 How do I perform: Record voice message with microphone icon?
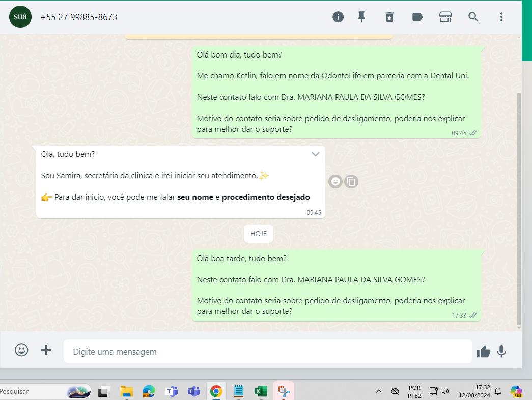[x=502, y=352]
